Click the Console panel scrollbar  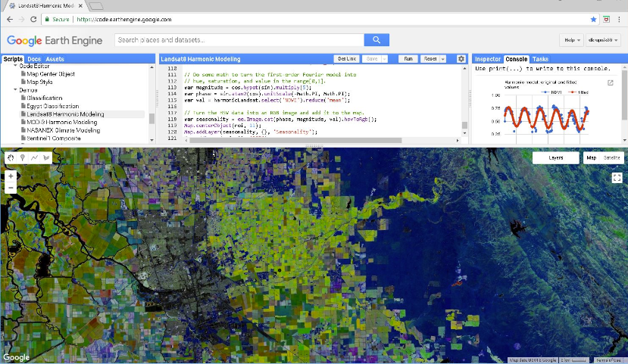pyautogui.click(x=625, y=95)
